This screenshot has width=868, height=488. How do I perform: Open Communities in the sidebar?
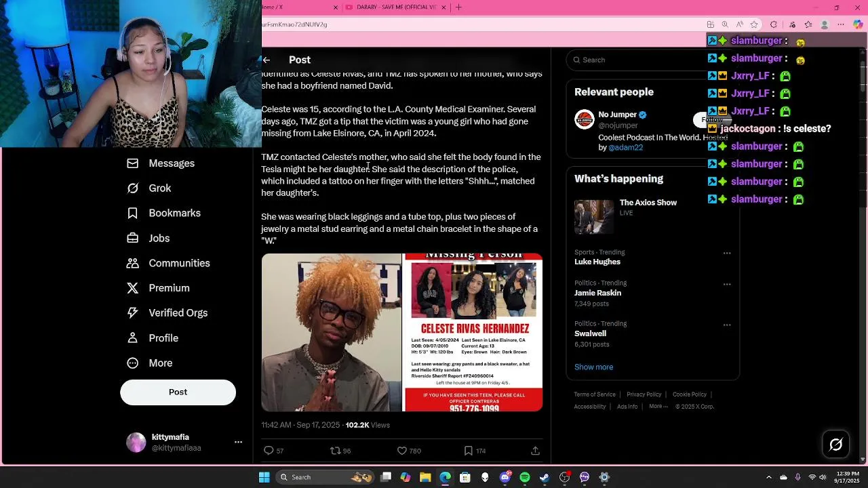point(168,263)
